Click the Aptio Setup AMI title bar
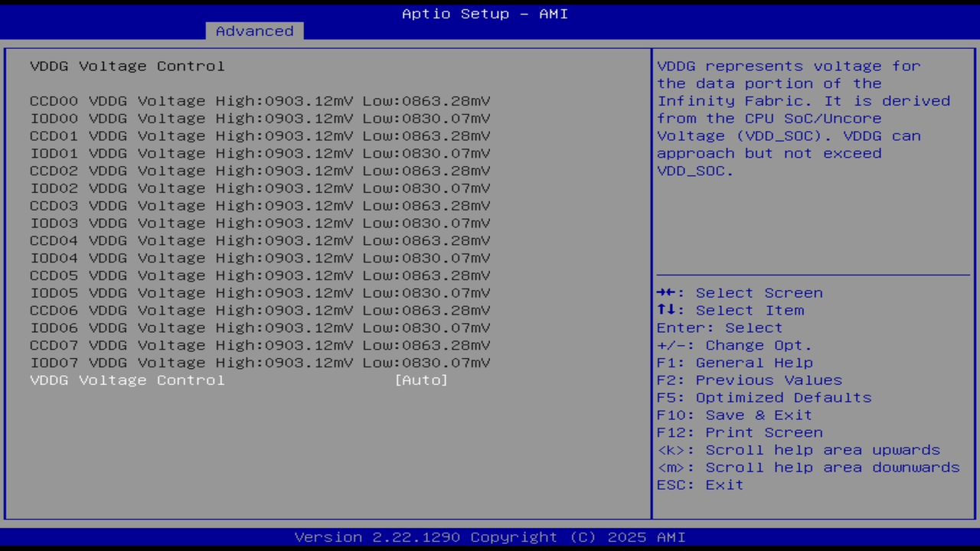 click(485, 13)
